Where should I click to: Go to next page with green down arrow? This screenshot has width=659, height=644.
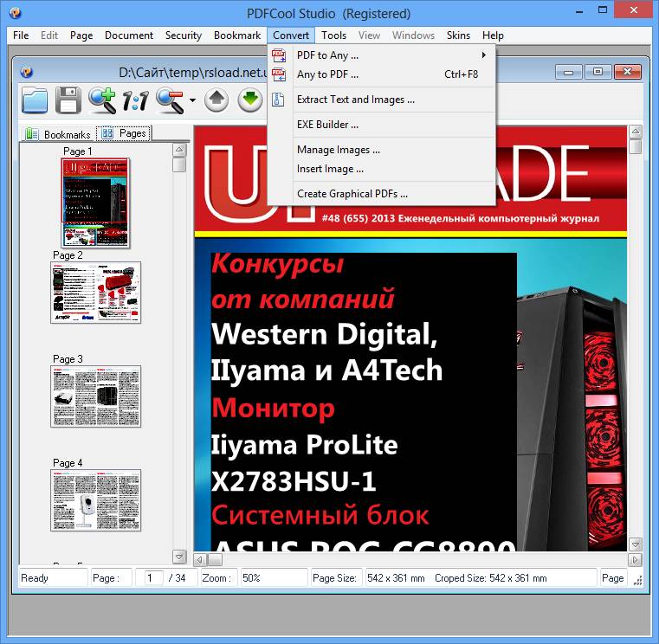tap(249, 100)
